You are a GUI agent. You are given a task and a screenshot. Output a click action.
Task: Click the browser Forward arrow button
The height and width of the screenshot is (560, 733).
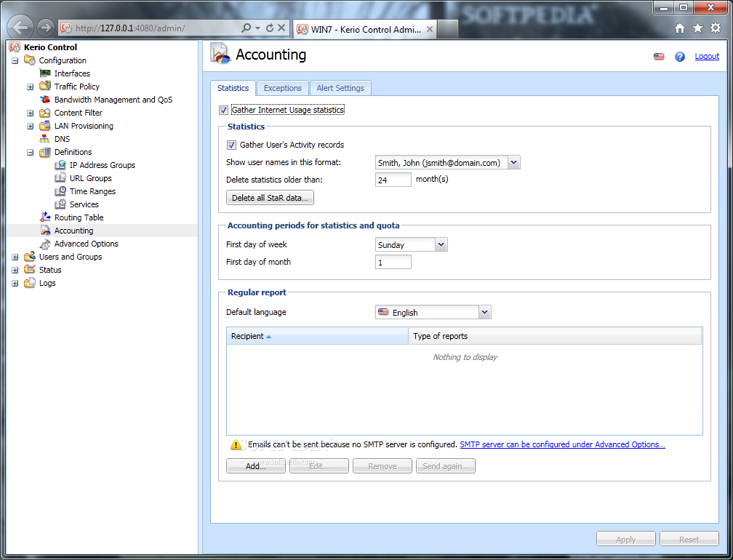click(45, 28)
